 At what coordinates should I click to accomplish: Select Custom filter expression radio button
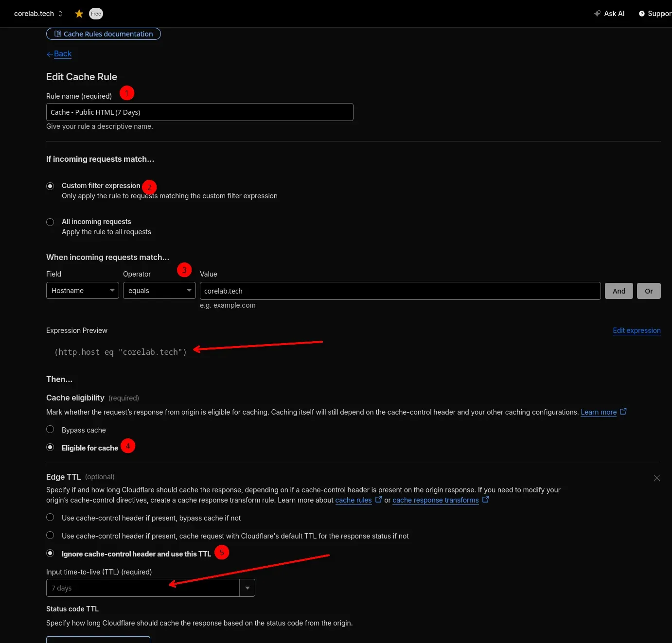(x=50, y=186)
